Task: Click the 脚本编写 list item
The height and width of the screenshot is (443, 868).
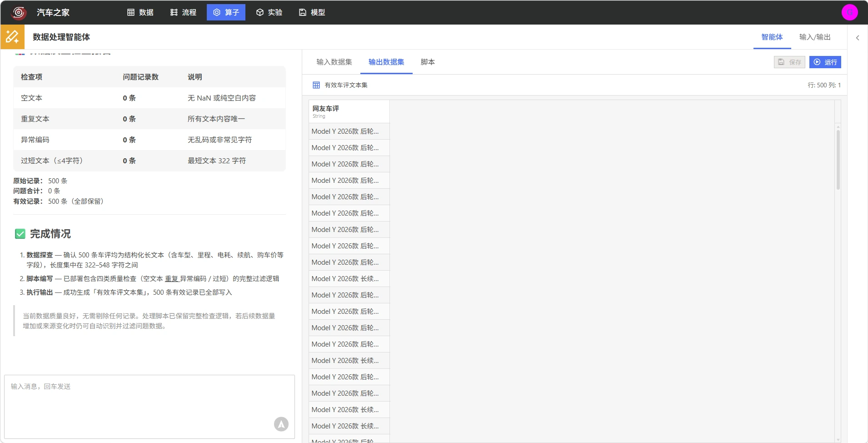Action: (153, 278)
